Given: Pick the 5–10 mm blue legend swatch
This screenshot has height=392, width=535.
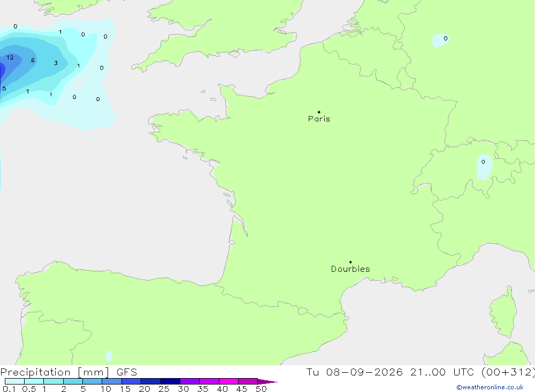Looking at the screenshot, I should [92, 381].
